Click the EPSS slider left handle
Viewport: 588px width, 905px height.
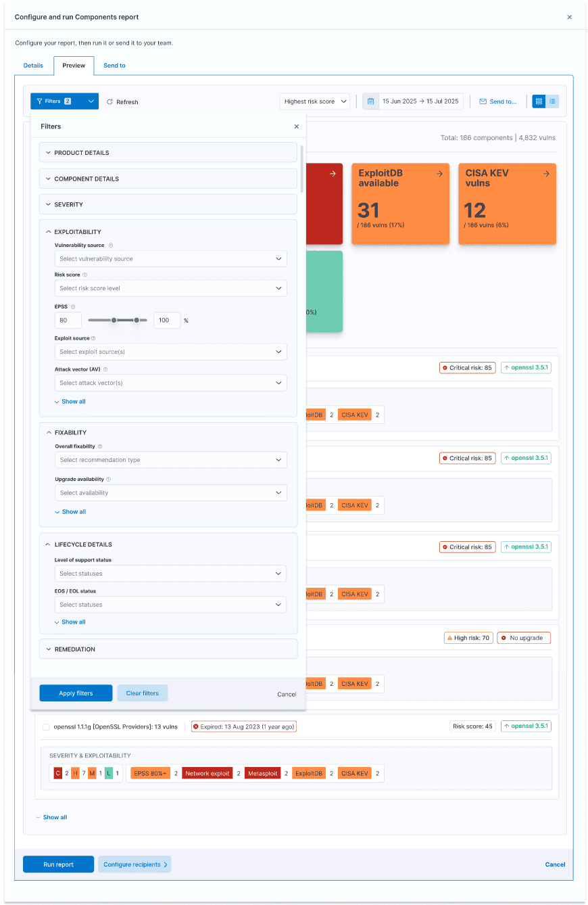tap(114, 320)
